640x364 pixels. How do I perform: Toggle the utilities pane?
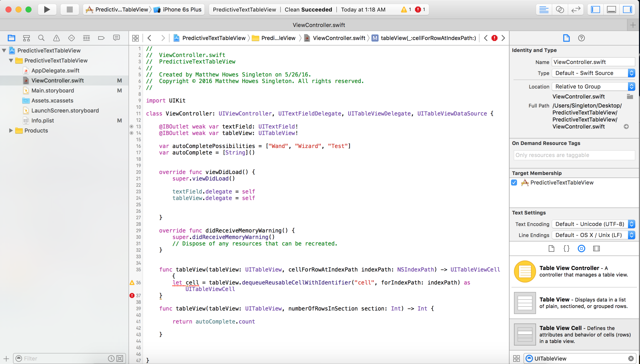tap(627, 9)
